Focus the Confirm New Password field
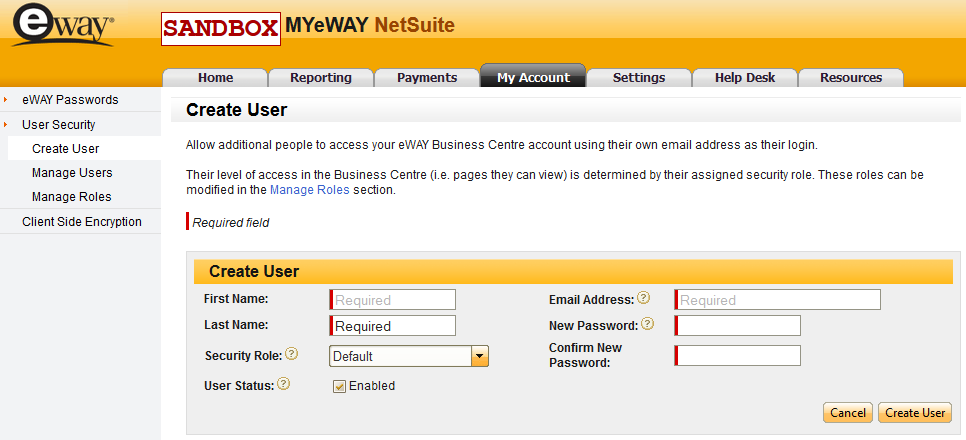 click(739, 356)
